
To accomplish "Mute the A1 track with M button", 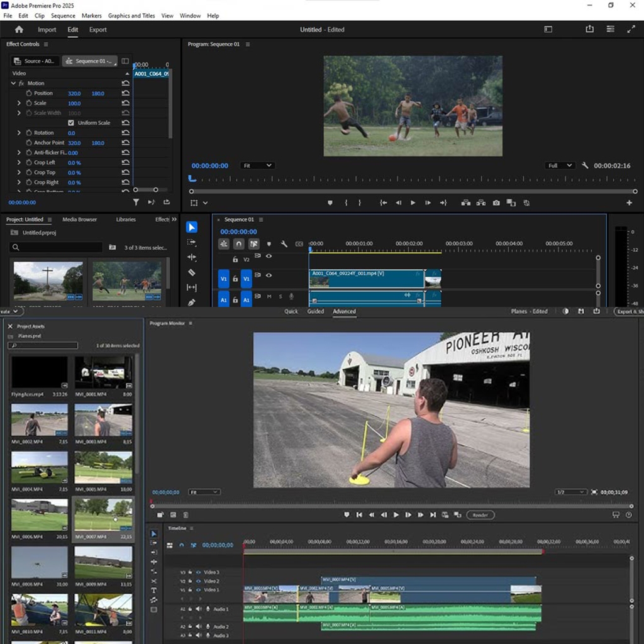I will tap(269, 297).
